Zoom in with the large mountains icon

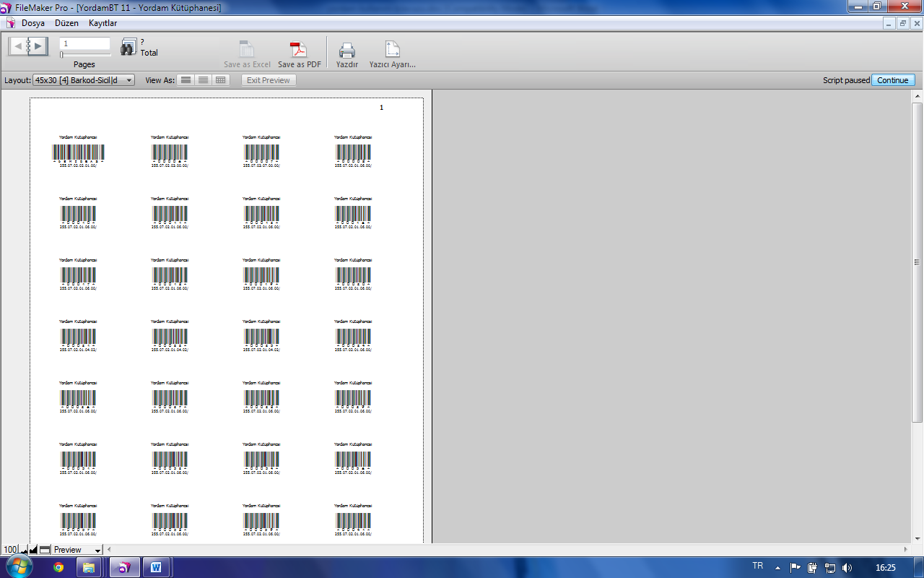(33, 550)
